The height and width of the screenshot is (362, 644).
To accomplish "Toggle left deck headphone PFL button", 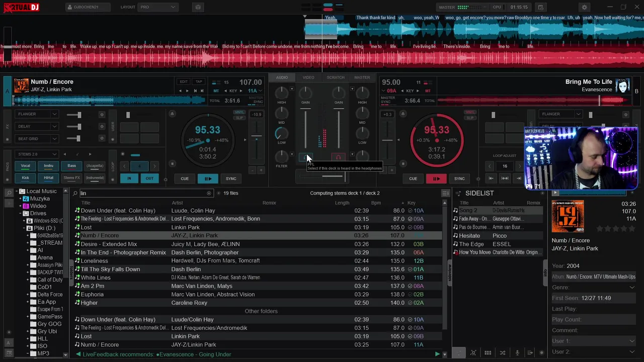I will (305, 157).
